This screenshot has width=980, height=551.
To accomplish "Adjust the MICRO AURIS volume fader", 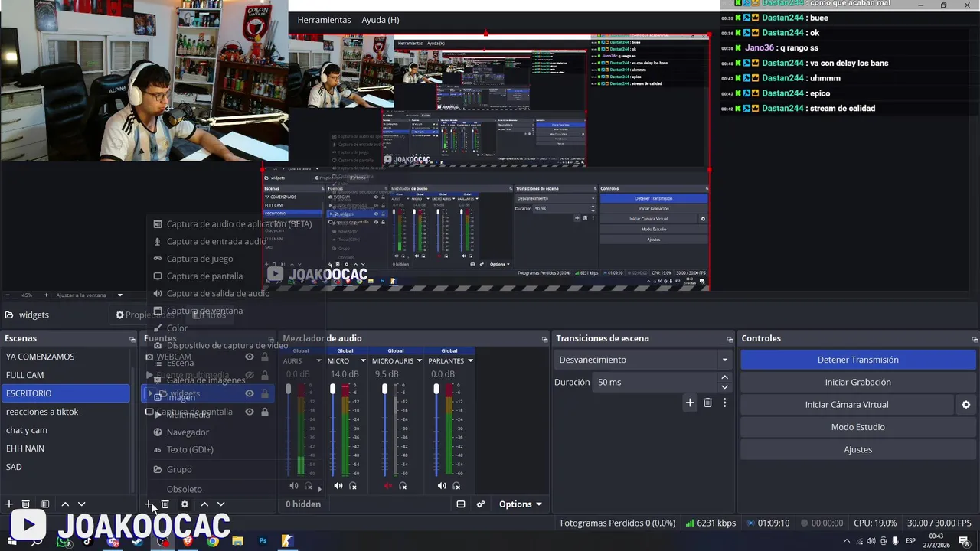I will (x=384, y=390).
